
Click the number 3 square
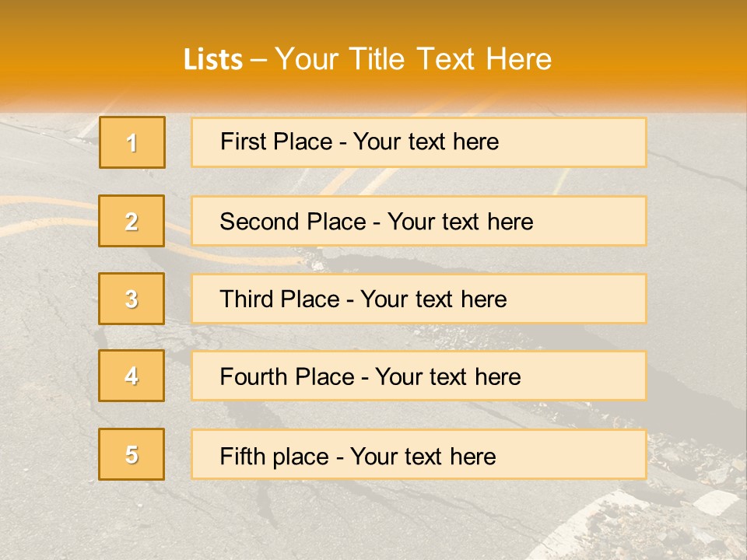(x=132, y=299)
